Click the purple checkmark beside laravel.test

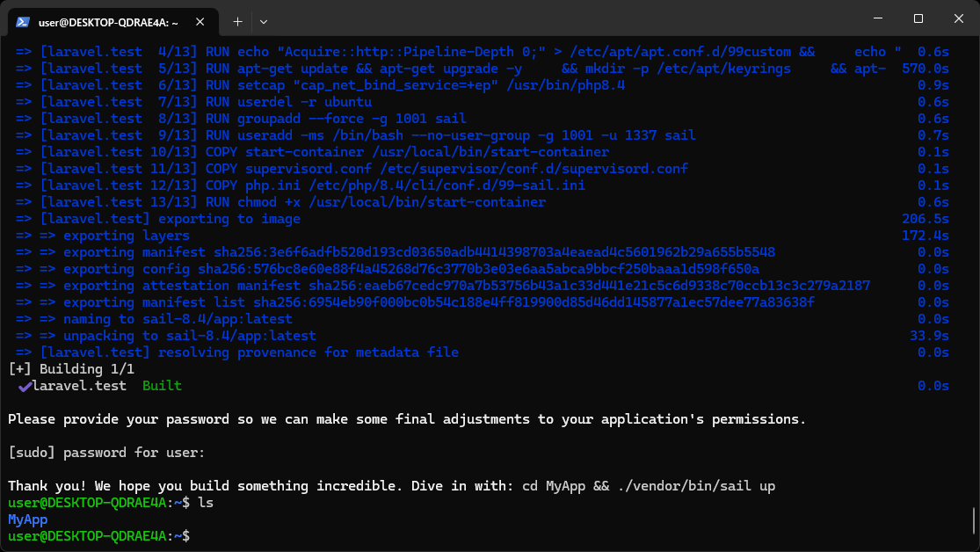pos(25,387)
